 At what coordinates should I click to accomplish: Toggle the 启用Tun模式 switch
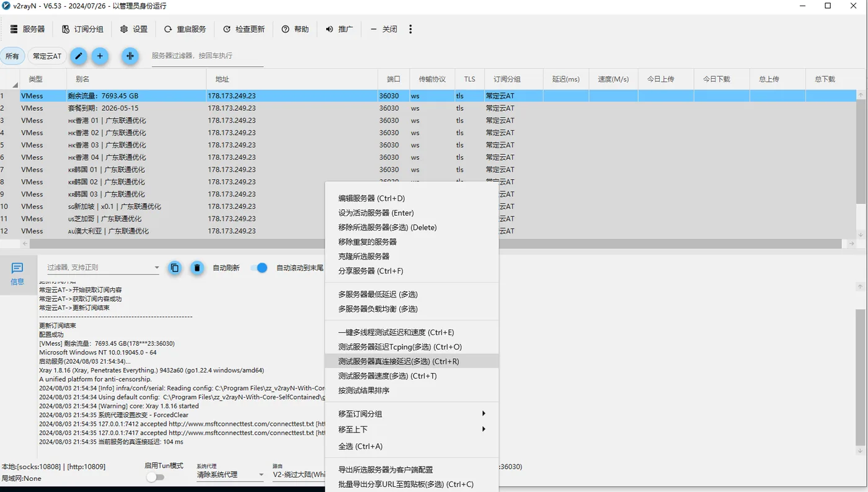click(155, 477)
